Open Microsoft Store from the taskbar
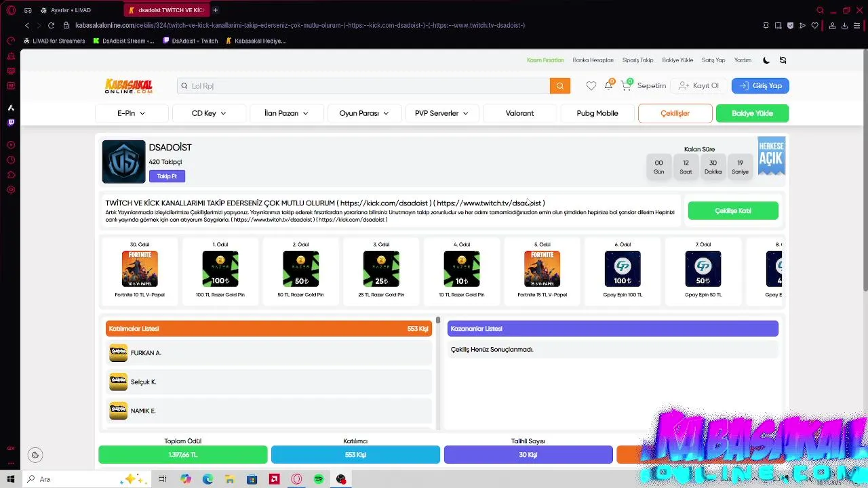Screen dimensions: 868x488 [252, 479]
